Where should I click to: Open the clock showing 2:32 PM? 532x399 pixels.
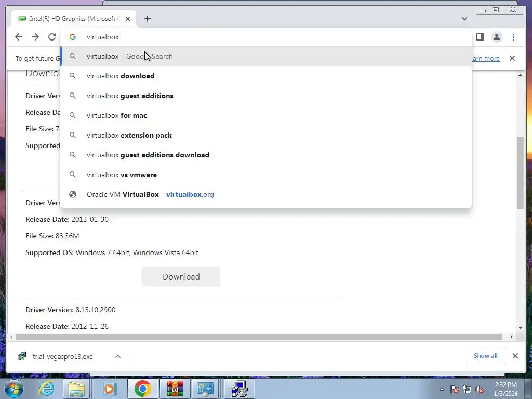tap(506, 389)
